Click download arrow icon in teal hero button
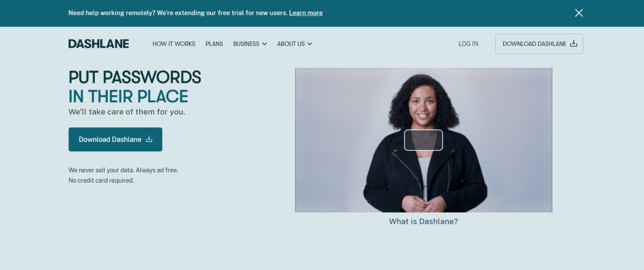 [149, 139]
